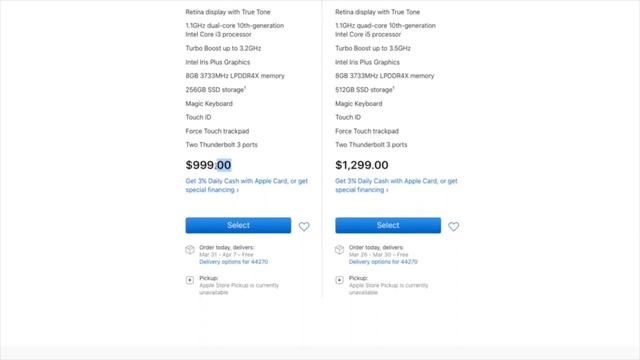Image resolution: width=640 pixels, height=360 pixels.
Task: Click the 256GB SSD storage footnote text
Action: point(216,89)
